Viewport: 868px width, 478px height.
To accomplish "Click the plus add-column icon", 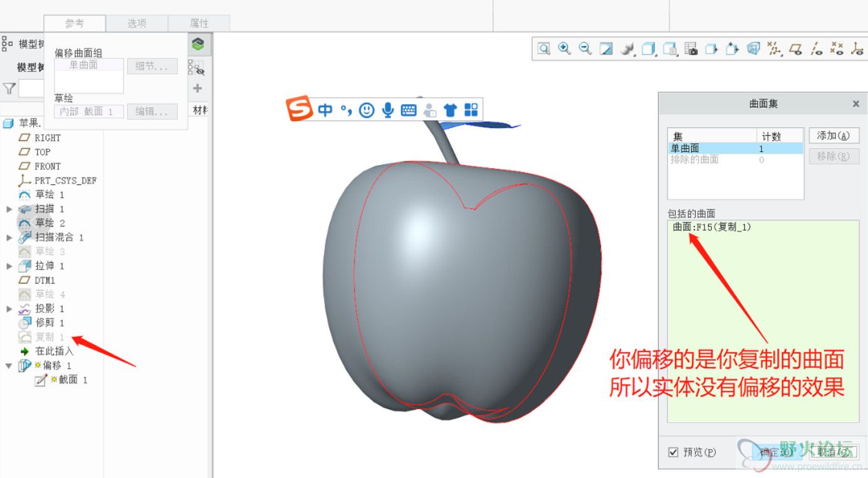I will tap(198, 88).
